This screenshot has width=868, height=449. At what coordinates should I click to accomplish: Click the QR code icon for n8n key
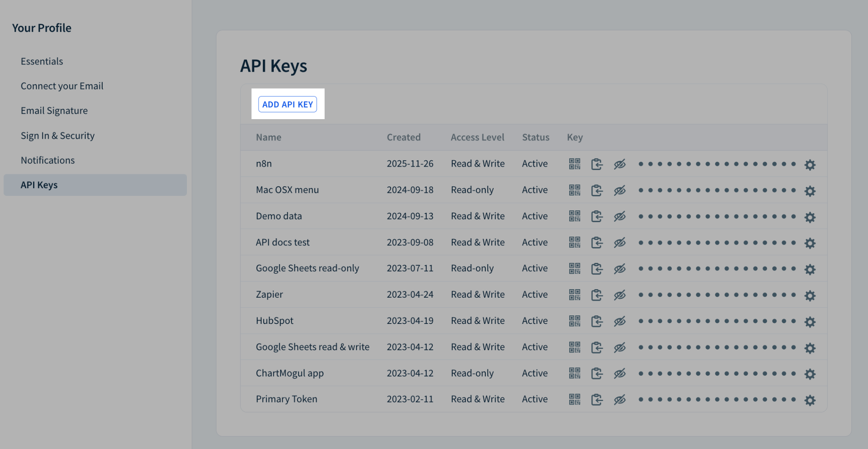coord(574,164)
